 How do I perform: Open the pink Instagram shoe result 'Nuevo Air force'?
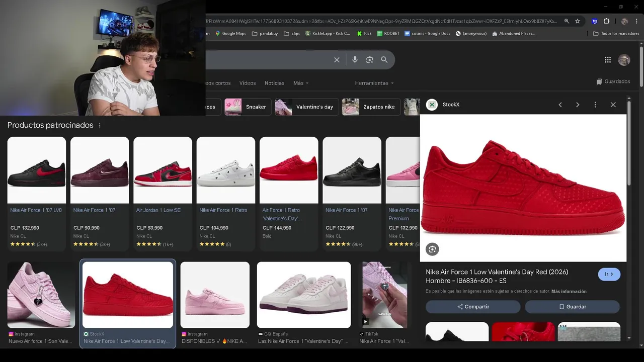pyautogui.click(x=41, y=295)
